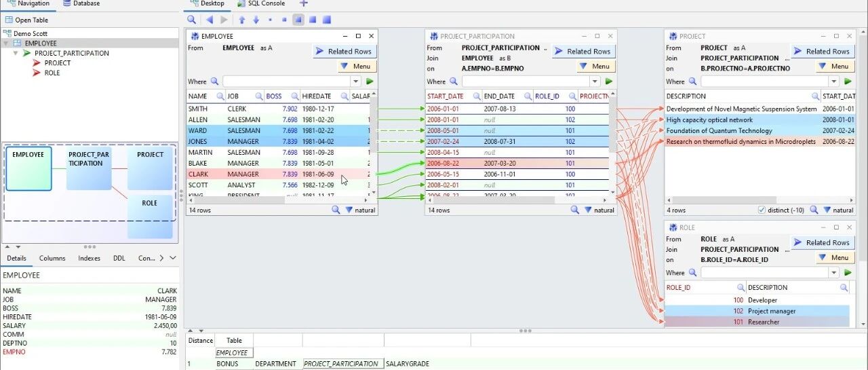The width and height of the screenshot is (868, 370).
Task: Select the small square layout size toggle
Action: pyautogui.click(x=283, y=20)
